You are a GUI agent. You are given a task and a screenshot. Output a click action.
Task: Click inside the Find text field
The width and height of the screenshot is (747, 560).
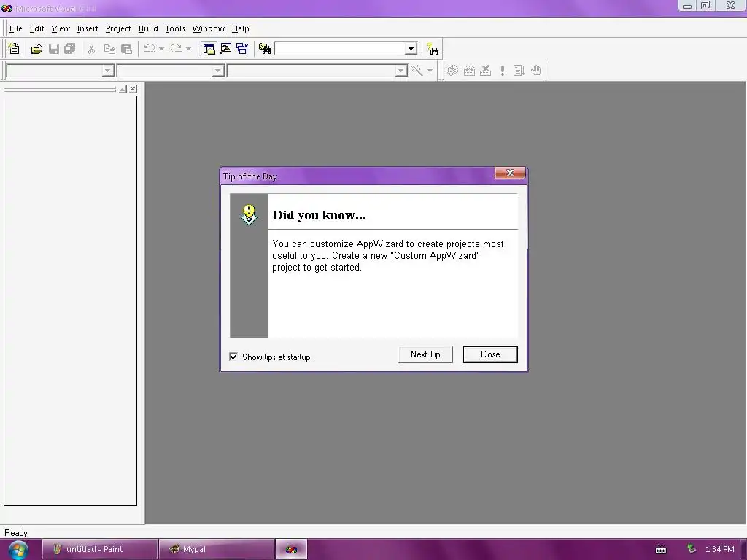340,49
